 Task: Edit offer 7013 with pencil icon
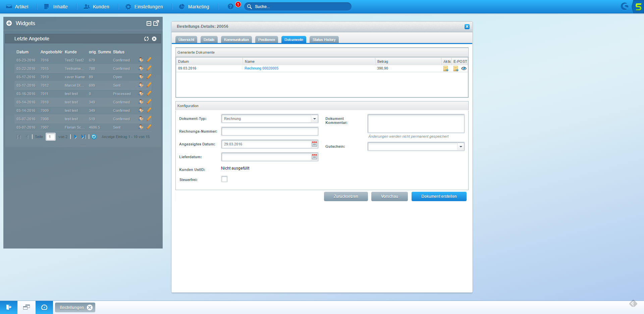(149, 77)
